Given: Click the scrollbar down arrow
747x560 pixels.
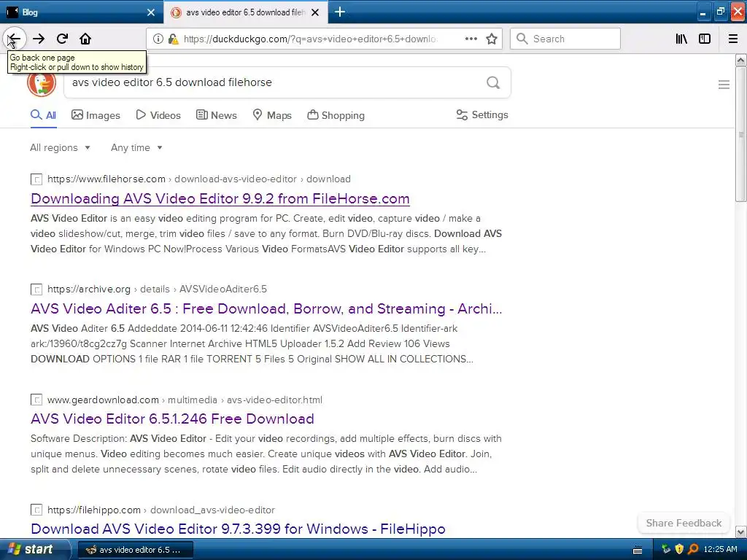Looking at the screenshot, I should click(x=740, y=532).
